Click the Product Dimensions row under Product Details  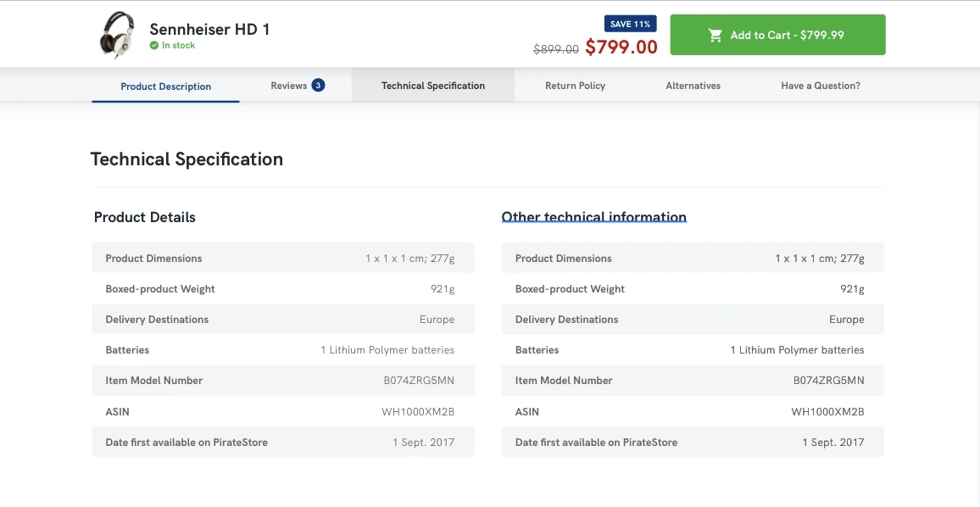tap(283, 259)
